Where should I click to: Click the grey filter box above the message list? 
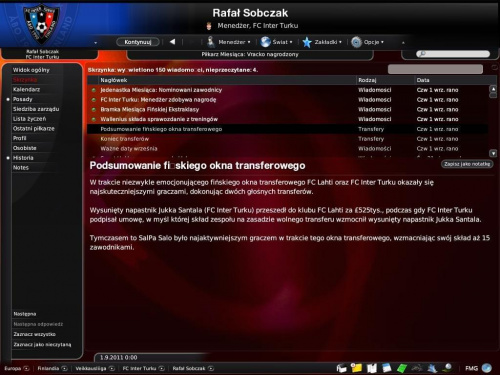[435, 69]
